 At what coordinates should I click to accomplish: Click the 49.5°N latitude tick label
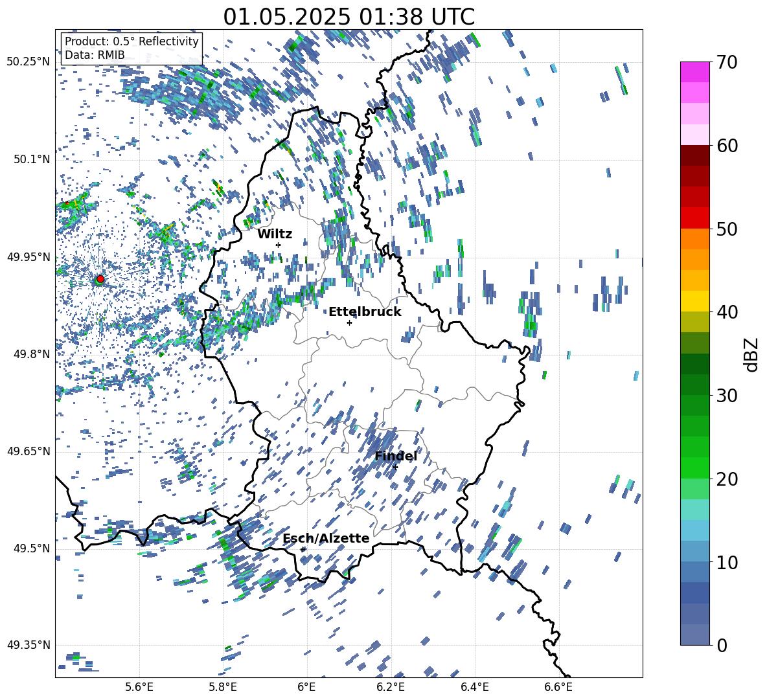31,548
